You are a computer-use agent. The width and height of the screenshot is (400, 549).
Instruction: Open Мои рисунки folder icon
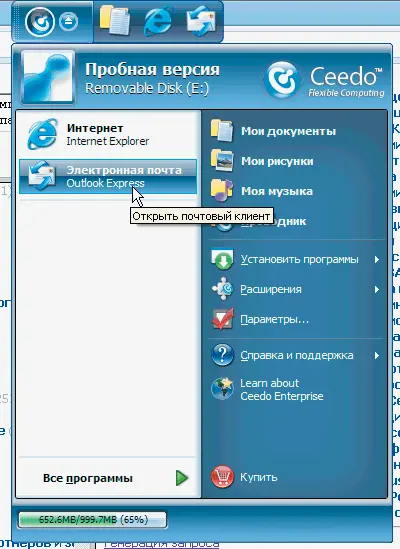(222, 161)
